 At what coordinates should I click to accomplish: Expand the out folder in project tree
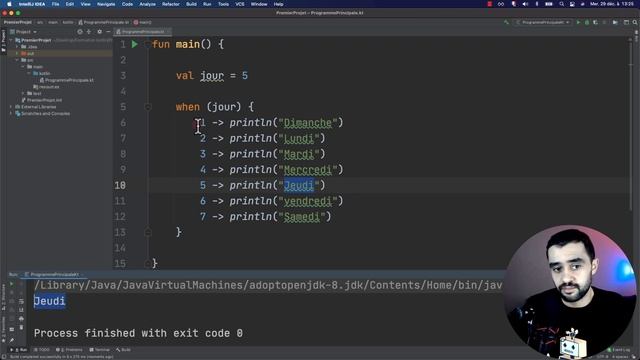point(17,53)
